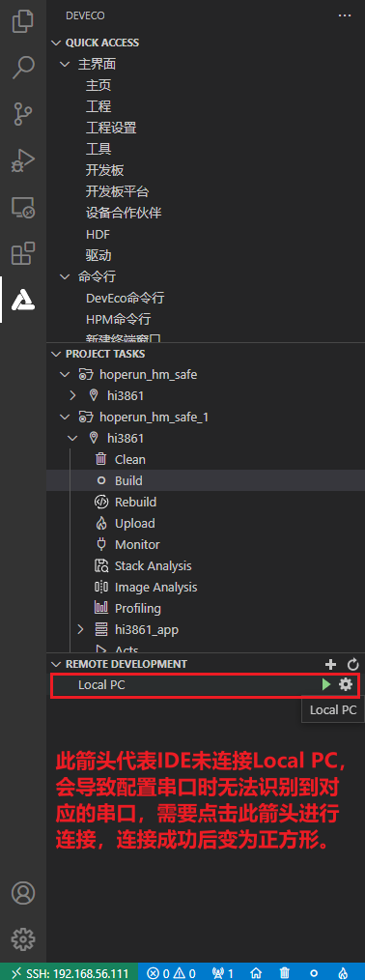Open the Search view icon

click(23, 68)
